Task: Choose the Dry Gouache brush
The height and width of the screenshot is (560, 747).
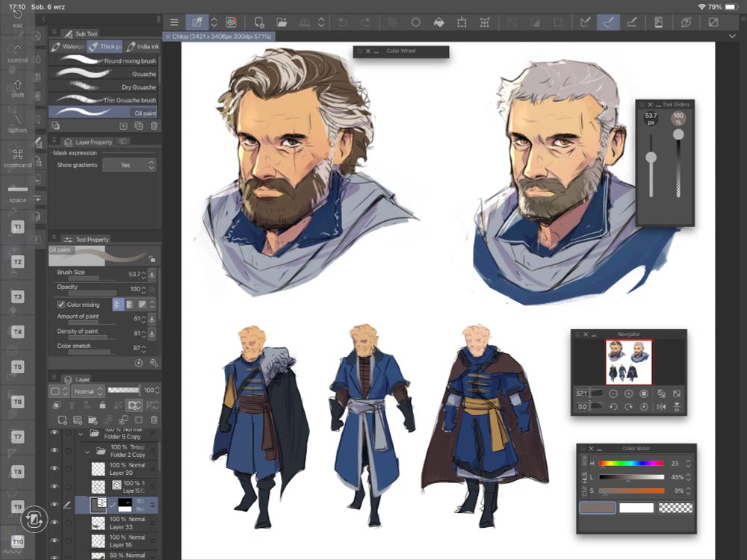Action: [103, 87]
